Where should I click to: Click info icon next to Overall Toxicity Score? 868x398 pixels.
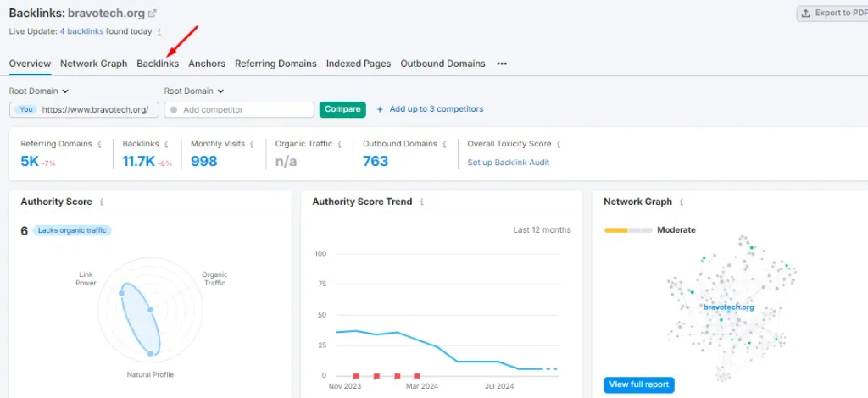pos(559,144)
